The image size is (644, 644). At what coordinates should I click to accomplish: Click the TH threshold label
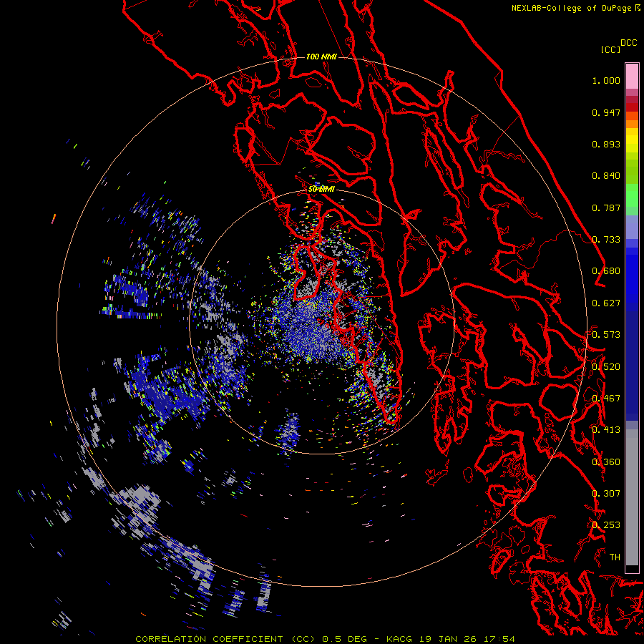click(615, 557)
